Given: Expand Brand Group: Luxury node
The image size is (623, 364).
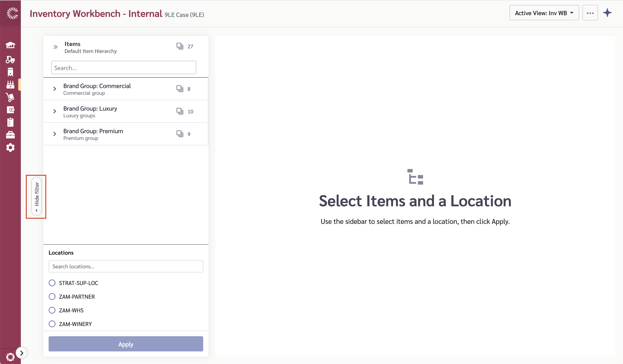Looking at the screenshot, I should point(55,111).
